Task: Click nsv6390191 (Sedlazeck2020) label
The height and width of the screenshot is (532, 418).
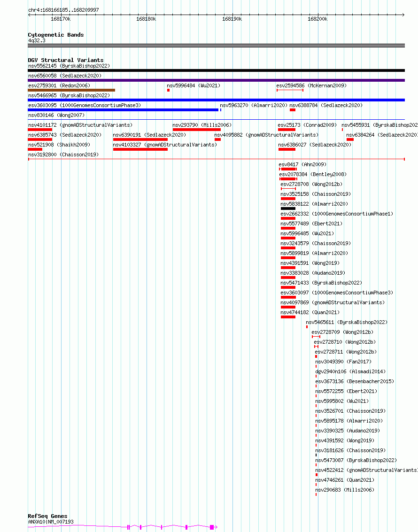Action: pyautogui.click(x=149, y=135)
